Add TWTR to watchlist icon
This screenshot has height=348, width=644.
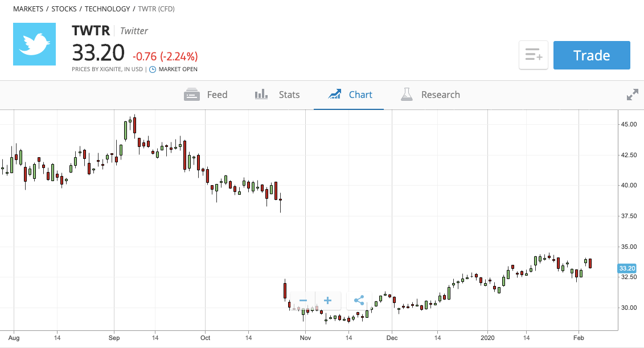pyautogui.click(x=533, y=55)
